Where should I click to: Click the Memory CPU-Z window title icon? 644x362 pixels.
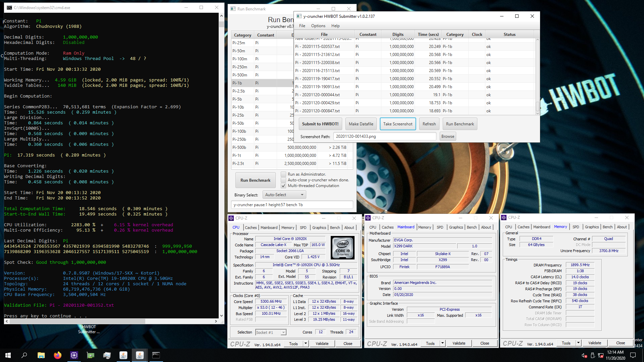coord(504,218)
